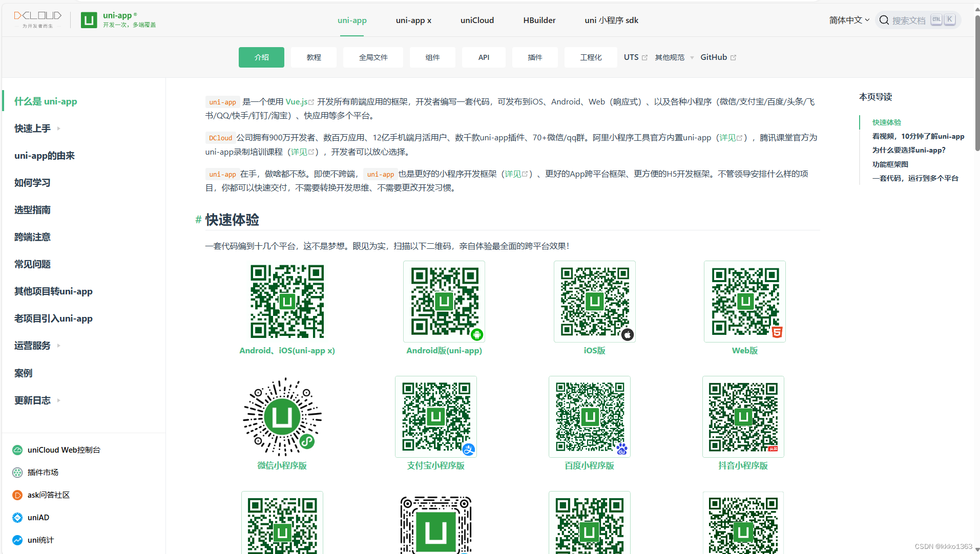
Task: Open 老项目引入uni-app sidebar item
Action: [53, 318]
